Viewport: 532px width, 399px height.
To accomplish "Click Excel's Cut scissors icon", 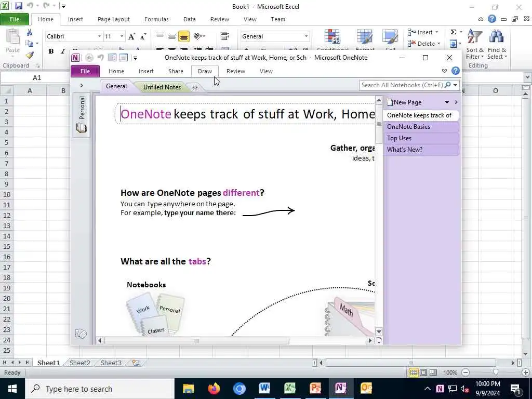I will click(29, 33).
